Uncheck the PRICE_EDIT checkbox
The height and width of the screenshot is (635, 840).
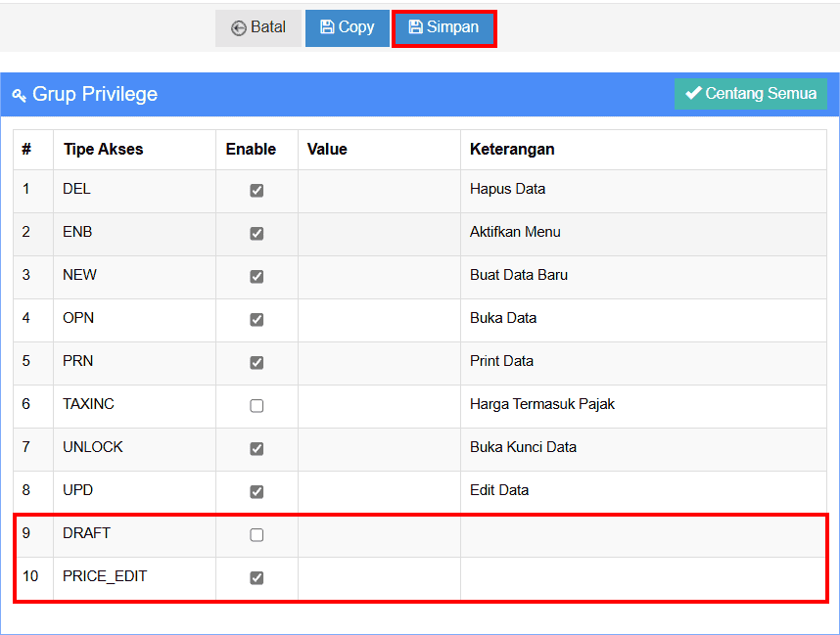coord(257,577)
